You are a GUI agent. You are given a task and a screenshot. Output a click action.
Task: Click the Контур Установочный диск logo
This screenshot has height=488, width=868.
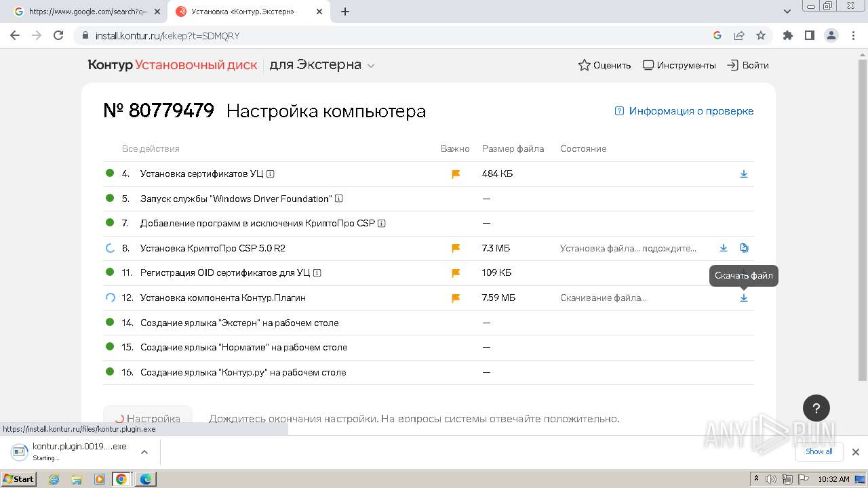tap(172, 65)
